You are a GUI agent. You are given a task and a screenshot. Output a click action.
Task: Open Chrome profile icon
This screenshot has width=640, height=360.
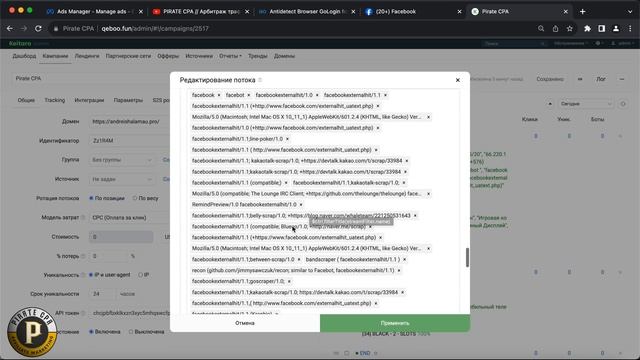[x=616, y=29]
